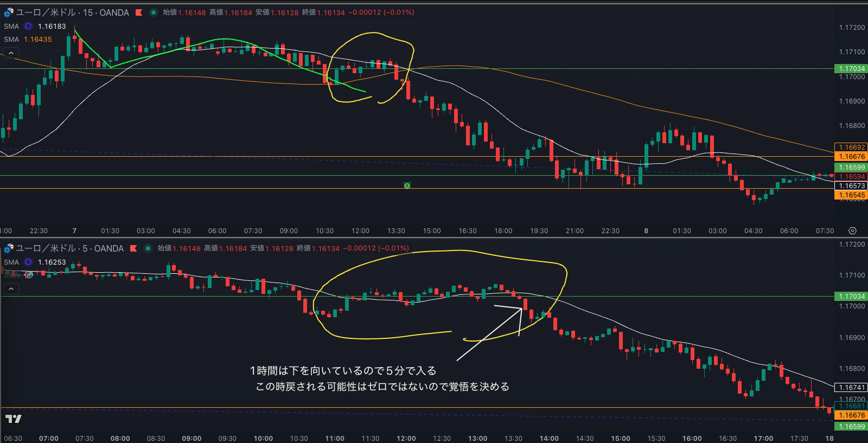Select the Japanese text annotation about 1時間
The height and width of the screenshot is (443, 868).
tap(380, 378)
